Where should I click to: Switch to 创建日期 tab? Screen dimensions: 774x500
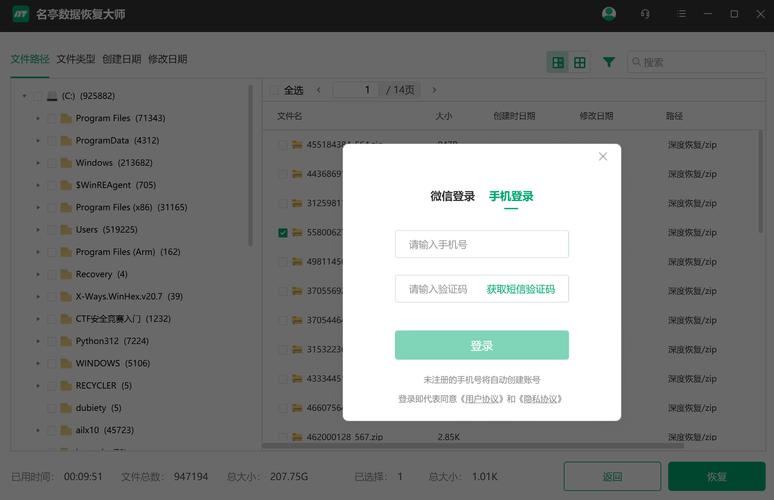(x=121, y=59)
